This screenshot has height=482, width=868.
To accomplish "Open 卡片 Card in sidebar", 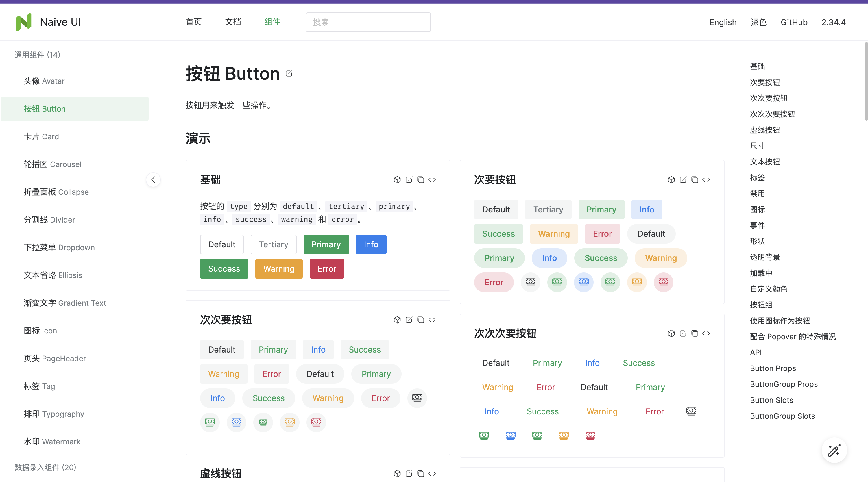I will click(75, 137).
